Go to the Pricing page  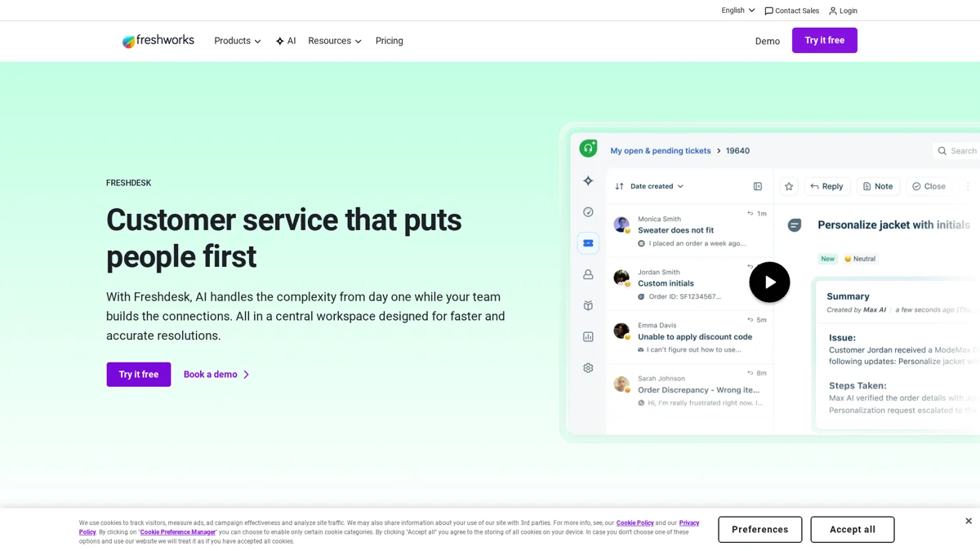(390, 41)
